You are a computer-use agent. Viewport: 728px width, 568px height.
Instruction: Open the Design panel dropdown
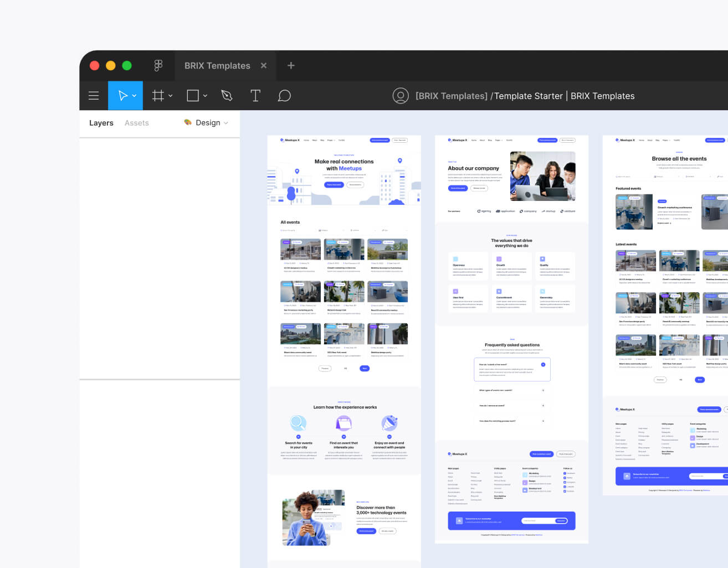pyautogui.click(x=226, y=122)
